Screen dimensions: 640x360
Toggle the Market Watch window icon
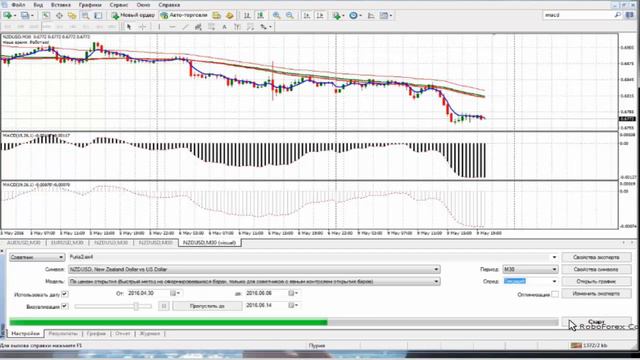46,15
